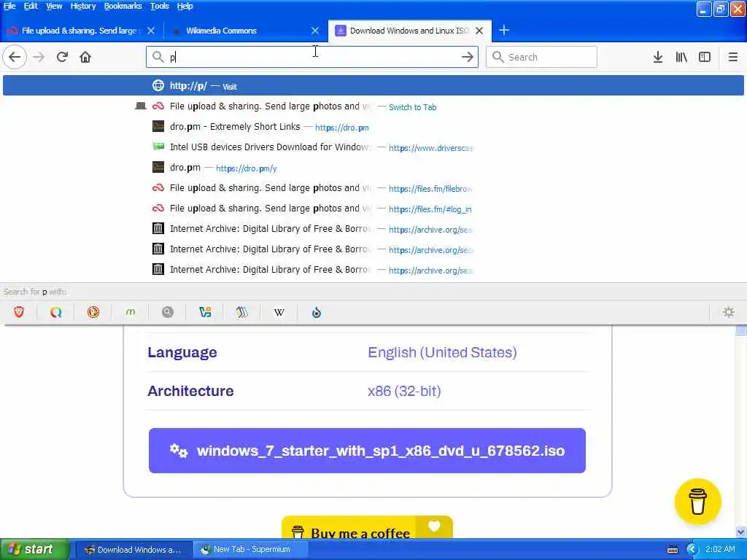
Task: Open the library bookshelf icon
Action: [681, 57]
